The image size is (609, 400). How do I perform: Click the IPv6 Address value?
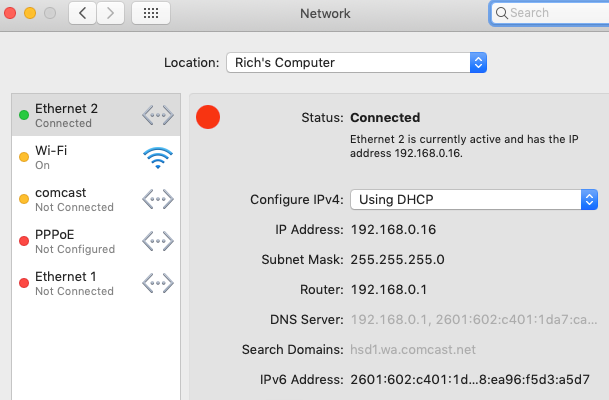pos(470,379)
